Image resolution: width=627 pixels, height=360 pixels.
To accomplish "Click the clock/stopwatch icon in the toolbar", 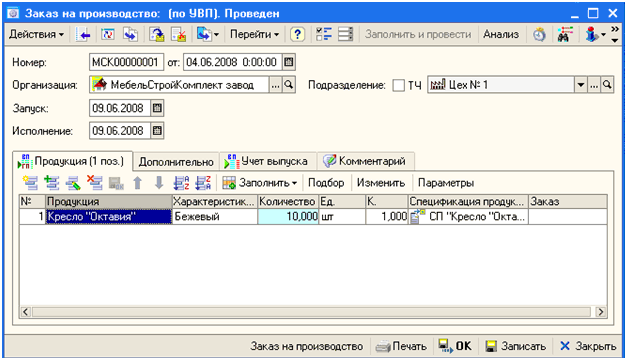I will [539, 35].
